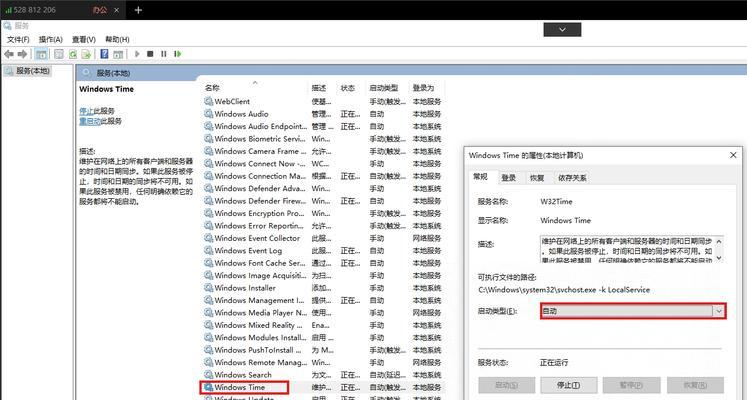This screenshot has width=747, height=400.
Task: Click the Export List toolbar icon
Action: [86, 54]
